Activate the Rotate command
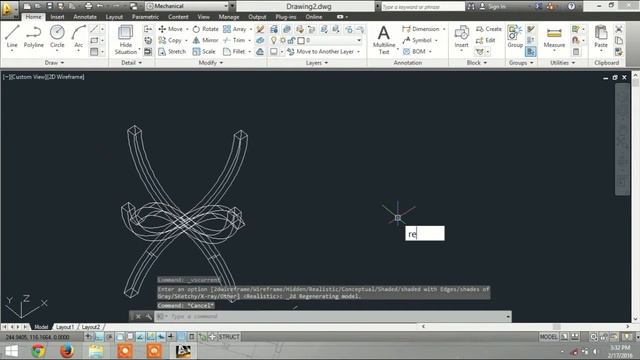Screen dimensions: 640x360 [206, 29]
